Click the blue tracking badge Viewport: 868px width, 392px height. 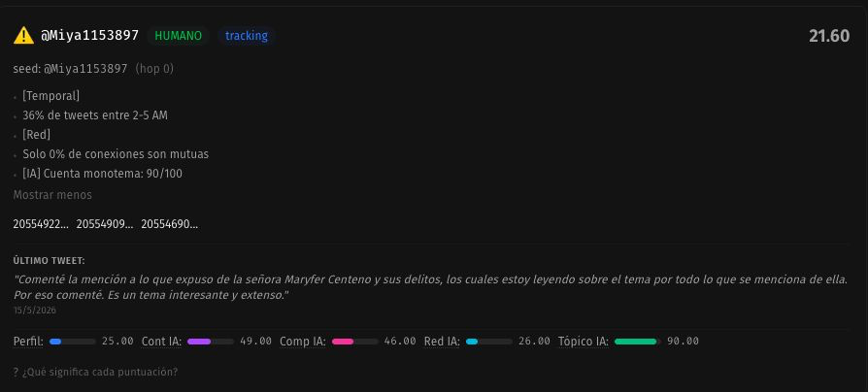pyautogui.click(x=247, y=36)
